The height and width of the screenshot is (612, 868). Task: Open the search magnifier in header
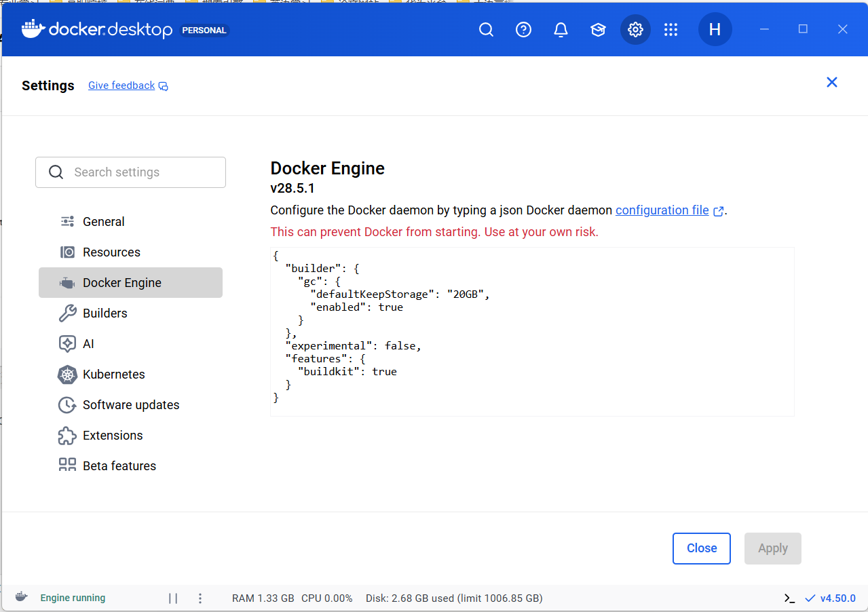pyautogui.click(x=486, y=30)
